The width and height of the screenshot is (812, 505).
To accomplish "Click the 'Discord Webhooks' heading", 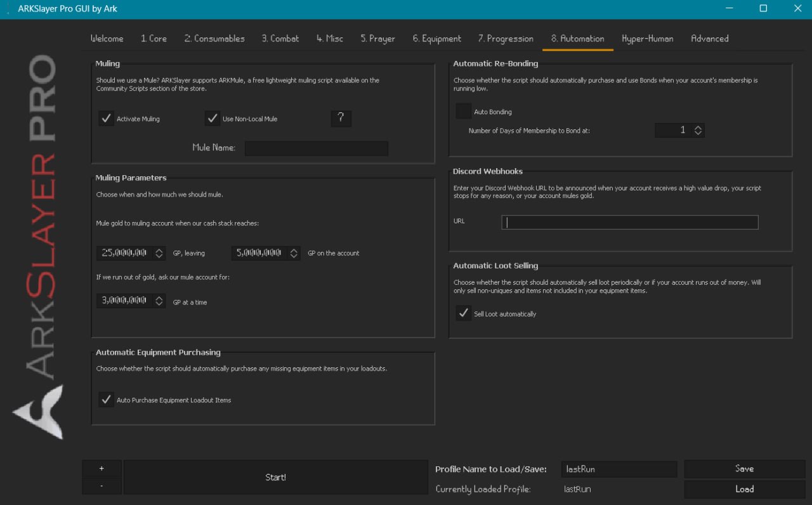I will tap(488, 171).
